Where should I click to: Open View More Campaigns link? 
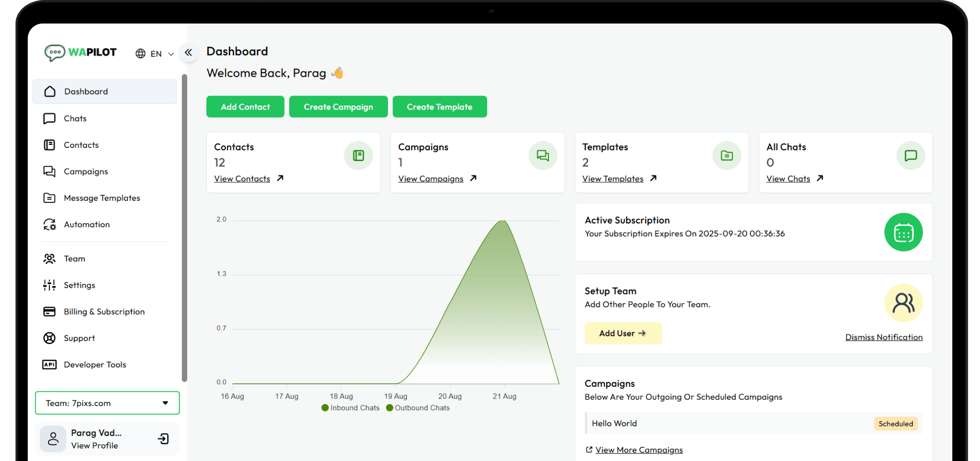coord(639,450)
